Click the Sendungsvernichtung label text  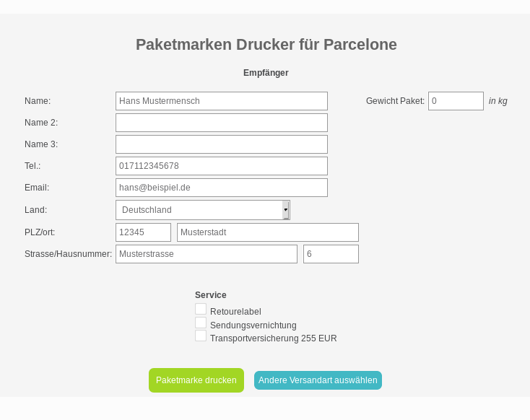tap(253, 325)
